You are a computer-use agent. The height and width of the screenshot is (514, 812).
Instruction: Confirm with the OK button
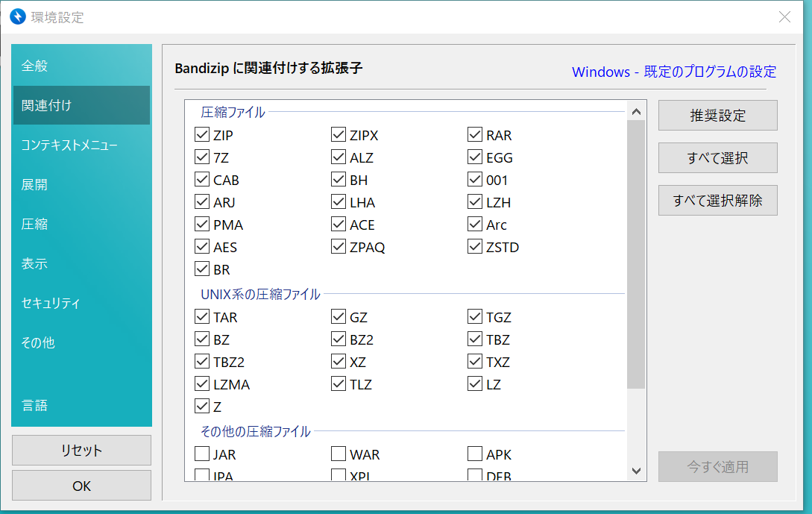tap(81, 486)
